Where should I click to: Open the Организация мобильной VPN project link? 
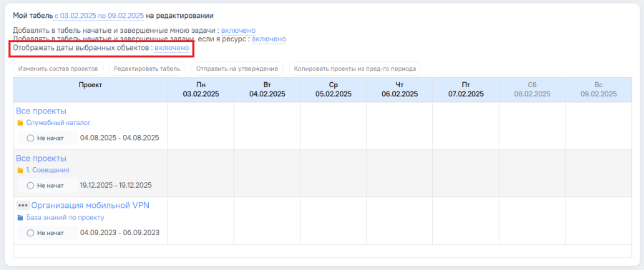90,206
